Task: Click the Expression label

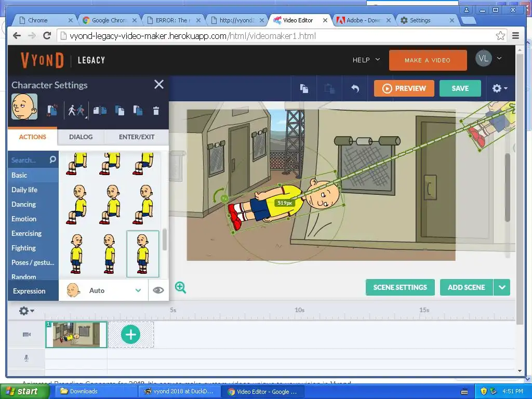Action: pos(29,291)
